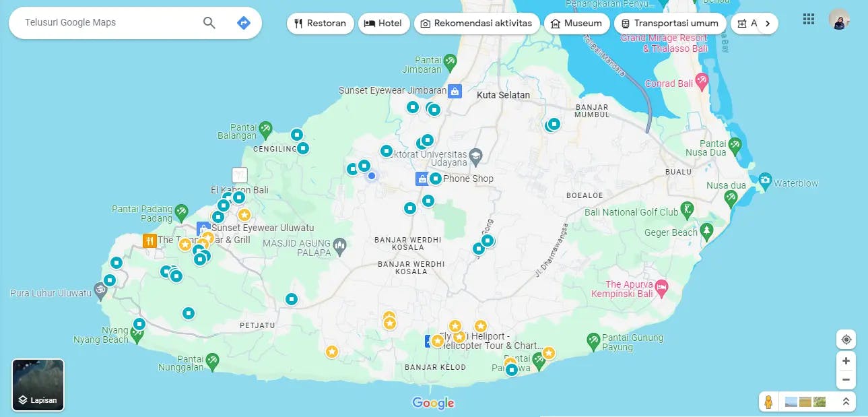This screenshot has width=868, height=417.
Task: Show more category chips with arrow
Action: tap(767, 23)
